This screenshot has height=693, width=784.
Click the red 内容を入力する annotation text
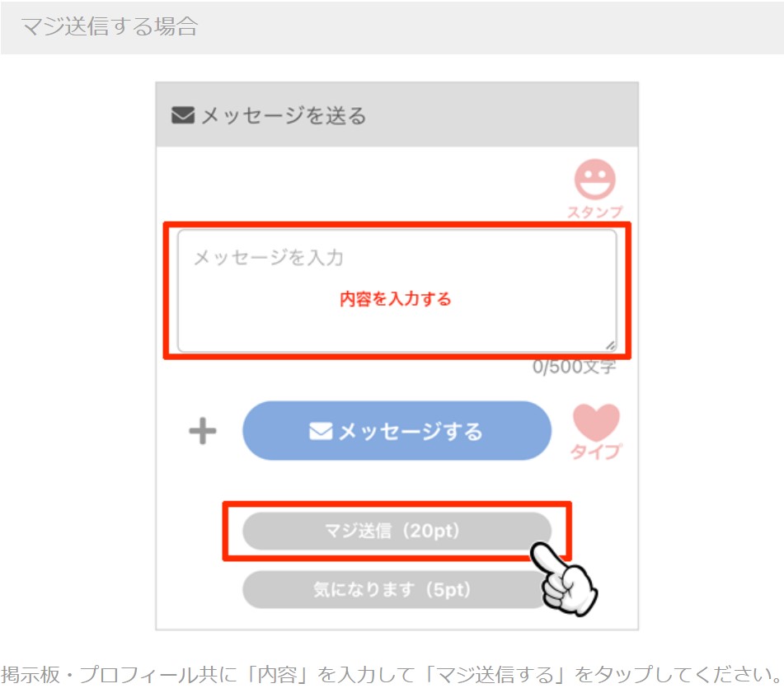pos(396,299)
